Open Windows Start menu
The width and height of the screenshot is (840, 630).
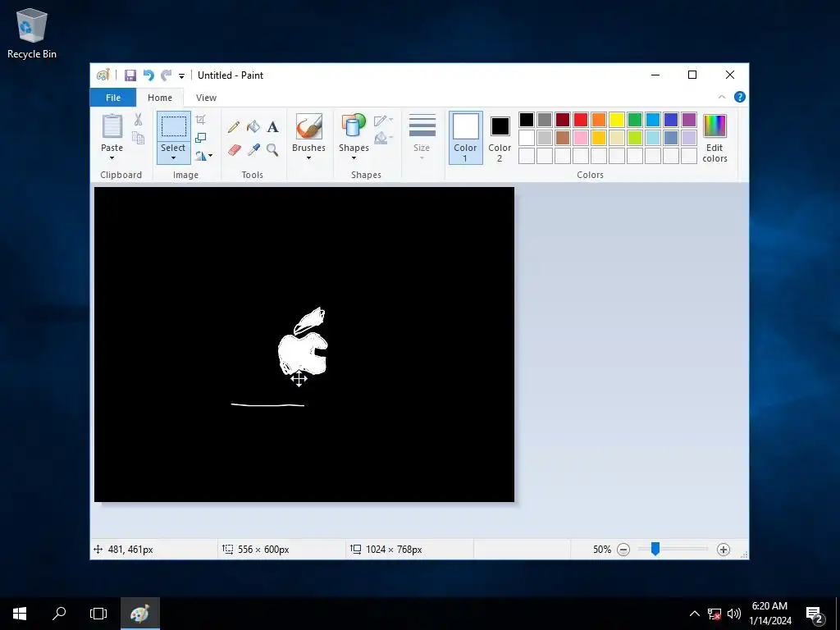[20, 614]
